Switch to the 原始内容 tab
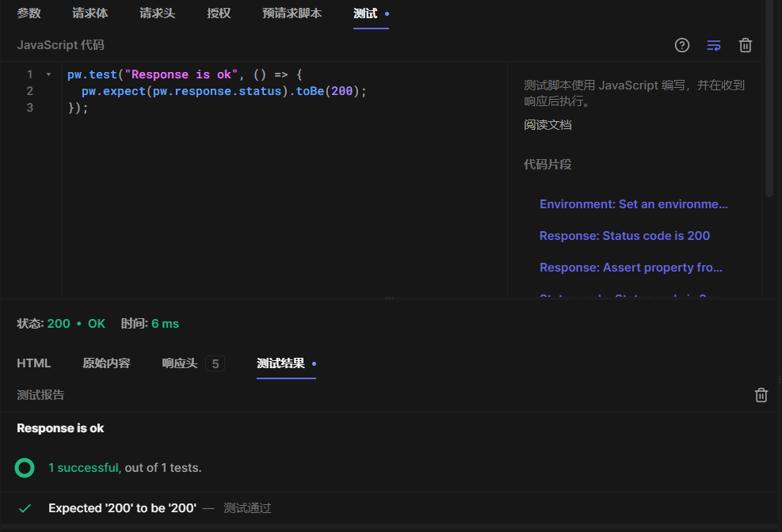The width and height of the screenshot is (782, 532). click(106, 363)
